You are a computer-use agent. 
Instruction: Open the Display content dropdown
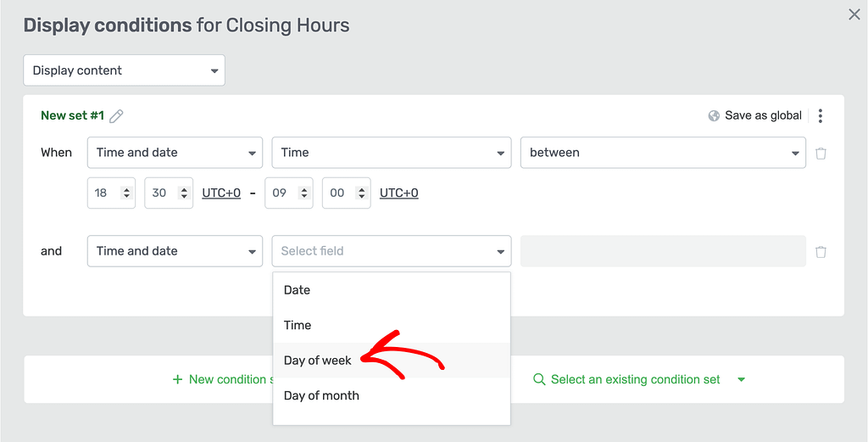[x=124, y=70]
